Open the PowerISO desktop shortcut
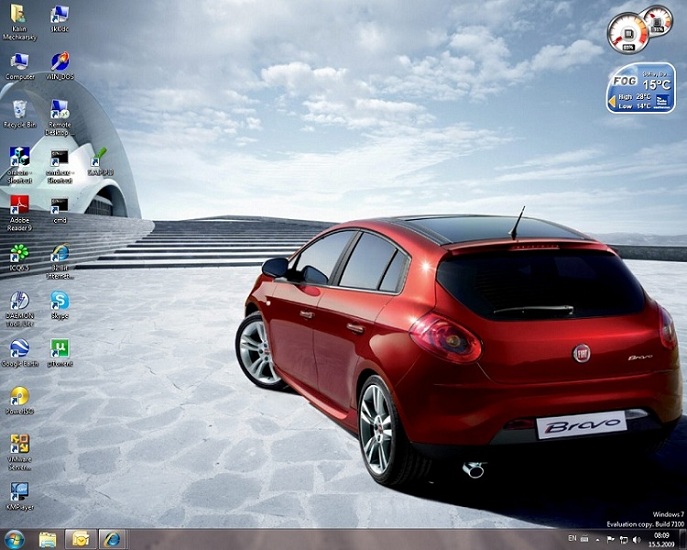The image size is (687, 550). click(x=19, y=396)
